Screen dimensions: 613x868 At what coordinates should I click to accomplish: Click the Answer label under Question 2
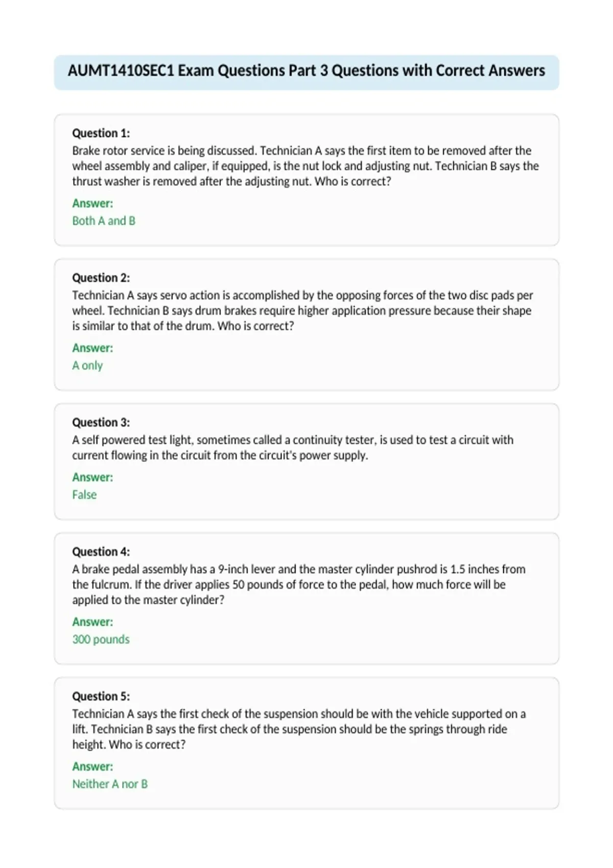(x=92, y=348)
